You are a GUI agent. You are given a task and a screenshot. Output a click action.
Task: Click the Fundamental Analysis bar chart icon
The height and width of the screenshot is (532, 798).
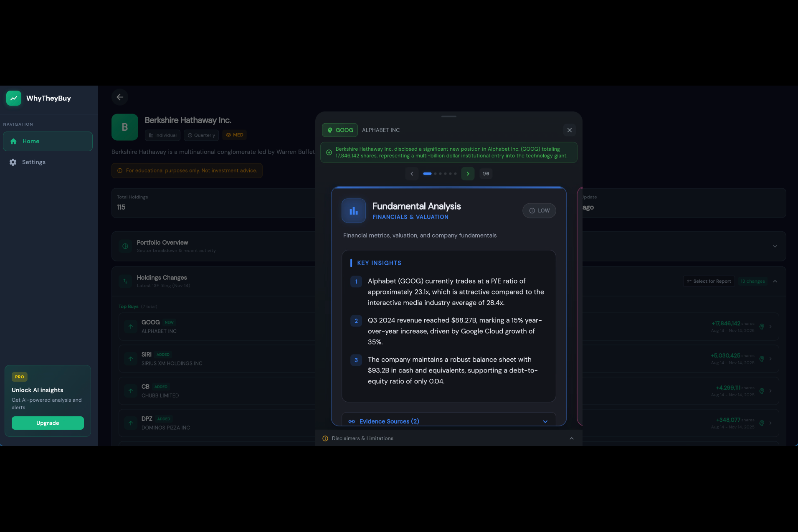[x=354, y=211]
